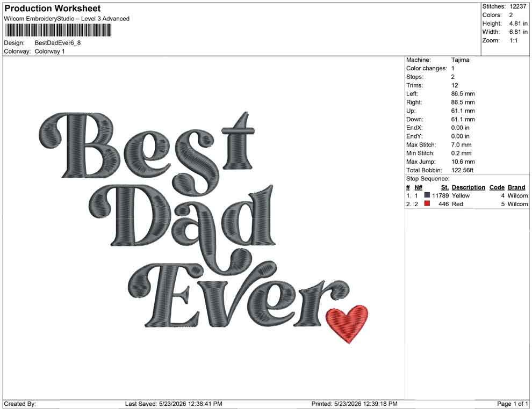Click the Left value 86.5 mm
Image resolution: width=532 pixels, height=409 pixels.
(463, 94)
